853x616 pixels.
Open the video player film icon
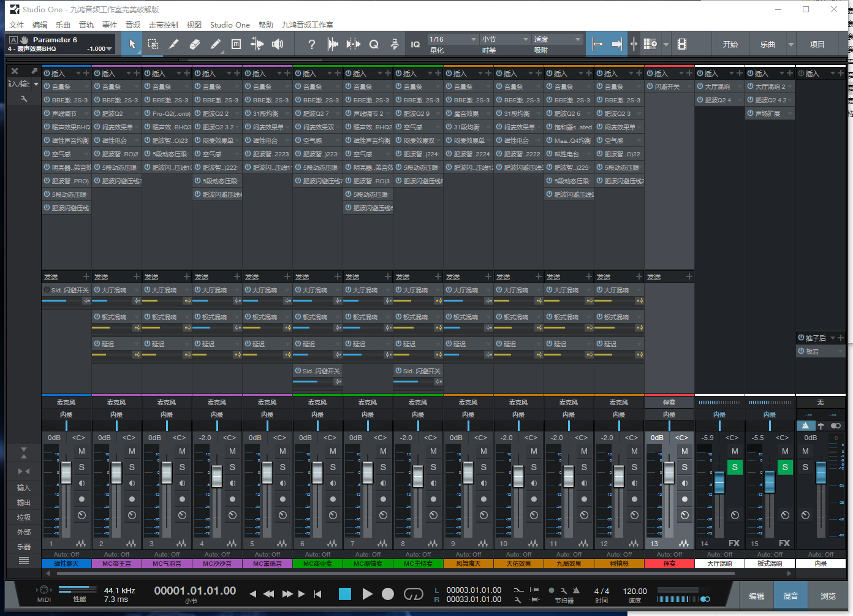(682, 44)
